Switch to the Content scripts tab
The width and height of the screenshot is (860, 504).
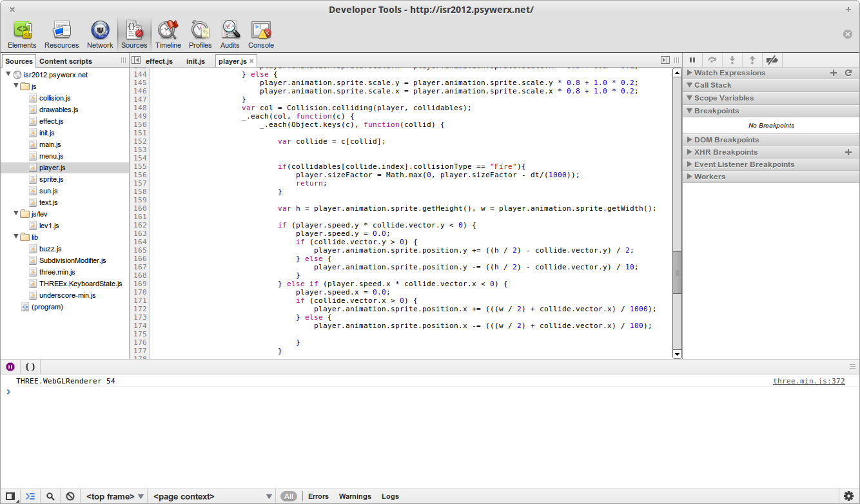click(66, 61)
